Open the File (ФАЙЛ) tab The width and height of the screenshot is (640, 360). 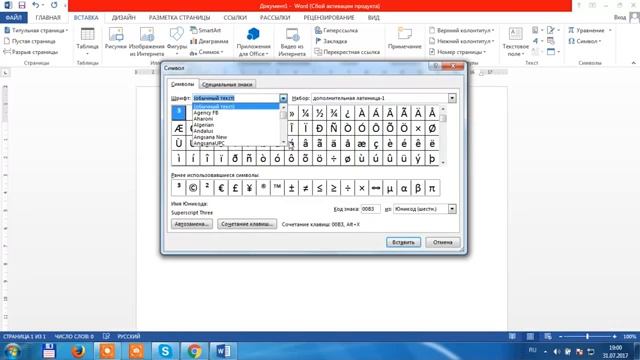click(x=14, y=18)
